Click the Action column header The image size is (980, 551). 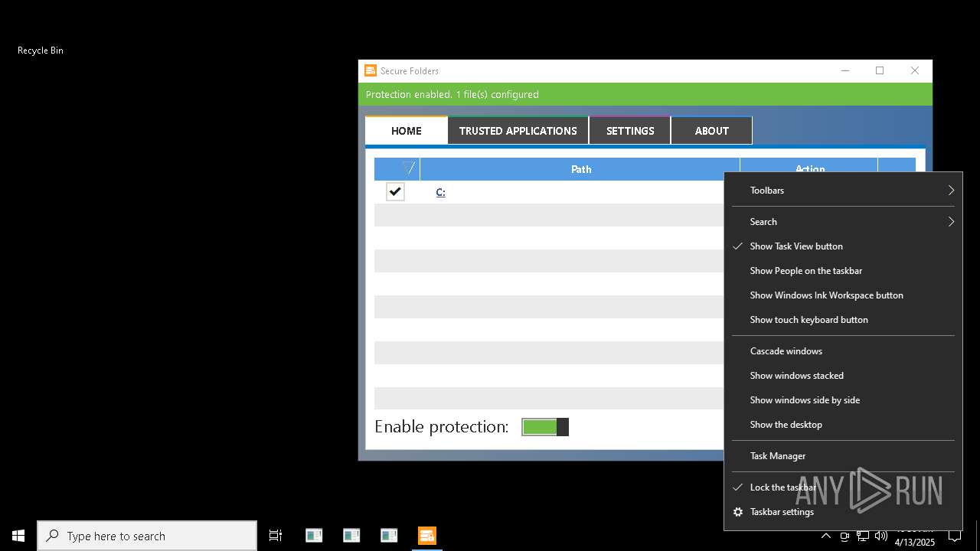pos(809,165)
